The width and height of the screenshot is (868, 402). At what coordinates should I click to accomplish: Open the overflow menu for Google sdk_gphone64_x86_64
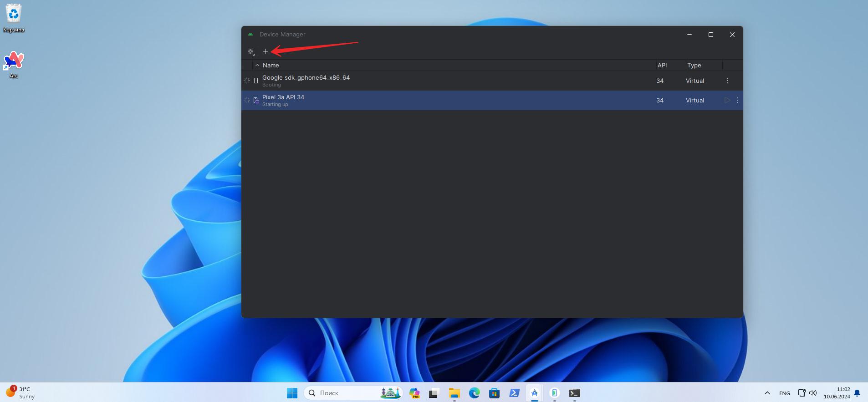click(727, 81)
